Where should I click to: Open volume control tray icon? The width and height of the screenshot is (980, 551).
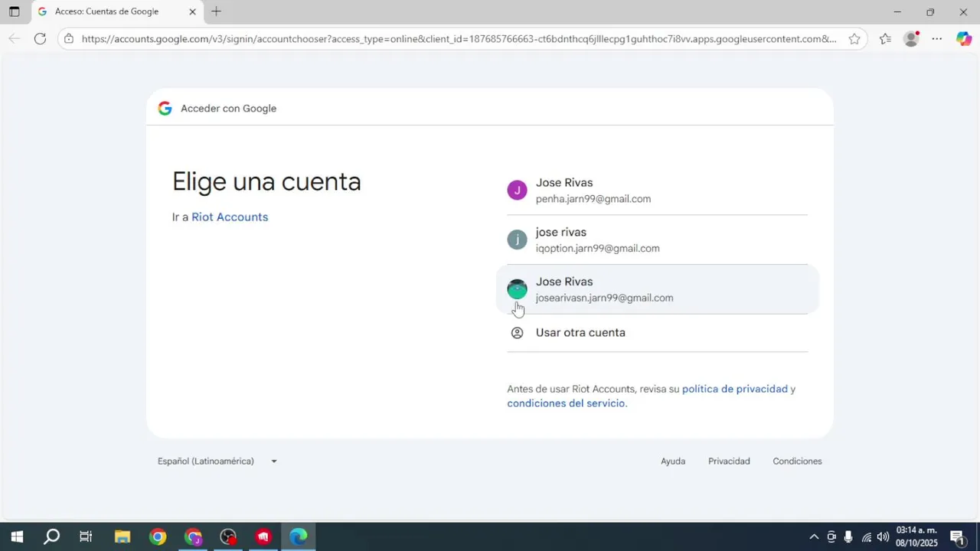pos(883,537)
